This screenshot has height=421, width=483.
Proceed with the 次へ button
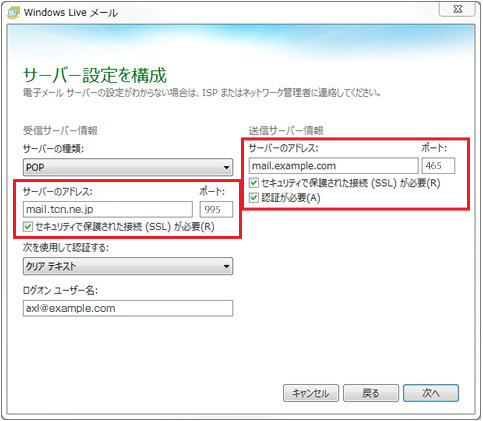431,393
